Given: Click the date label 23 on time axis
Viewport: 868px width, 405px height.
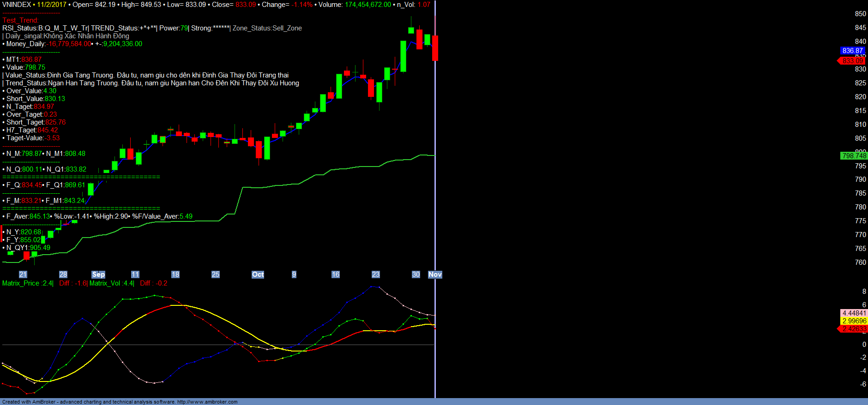Looking at the screenshot, I should 376,274.
